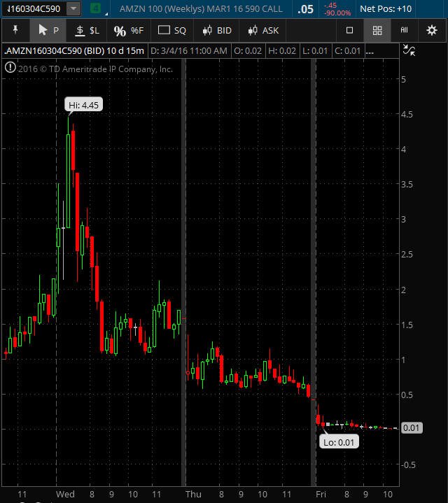
Task: Select the $L price level tool
Action: coord(87,31)
